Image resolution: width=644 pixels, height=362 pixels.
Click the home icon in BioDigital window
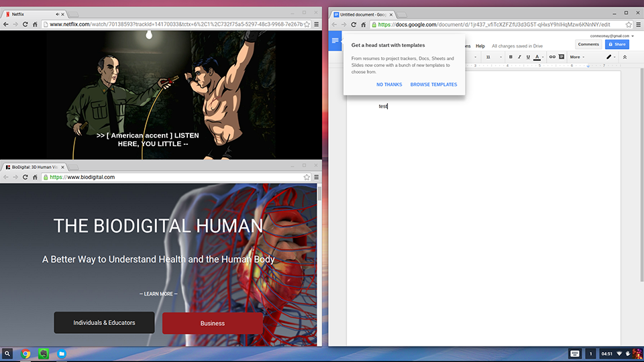point(35,177)
